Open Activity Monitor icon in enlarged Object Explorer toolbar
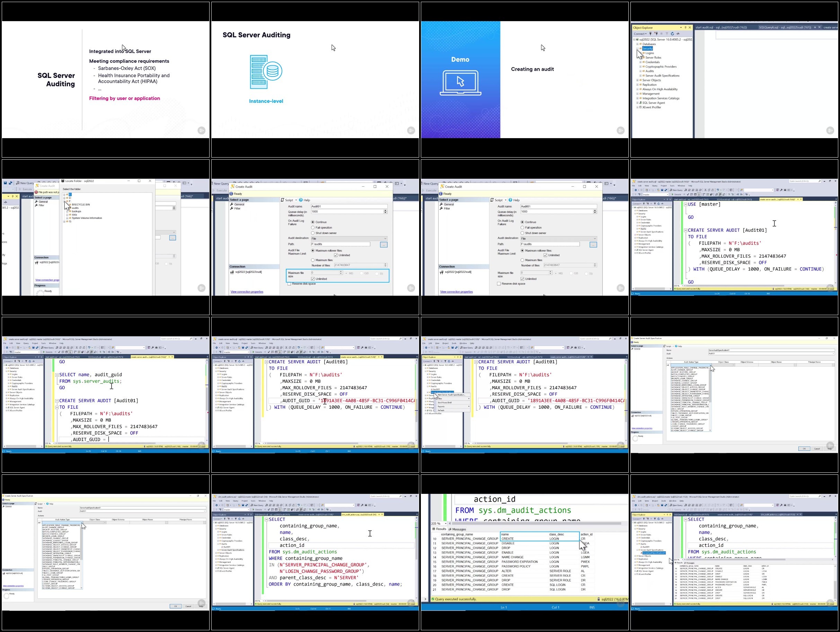The image size is (840, 632). [678, 34]
